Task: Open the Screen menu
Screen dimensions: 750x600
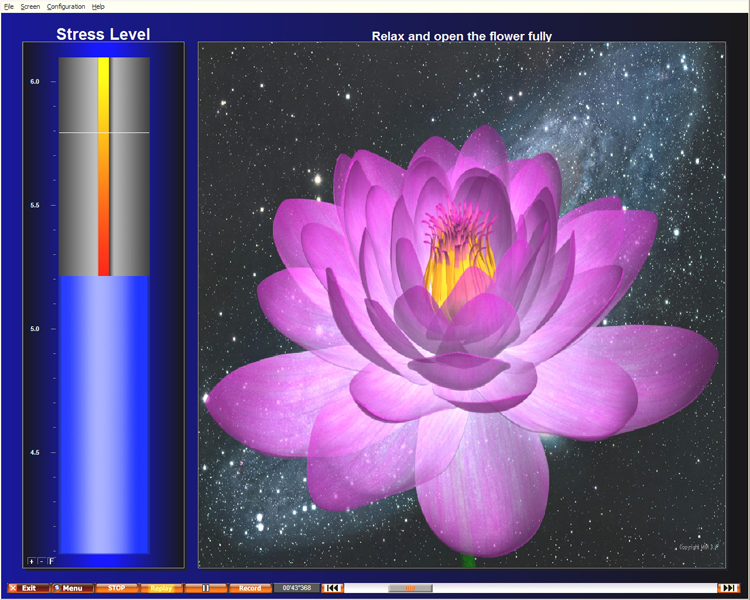Action: pos(30,6)
